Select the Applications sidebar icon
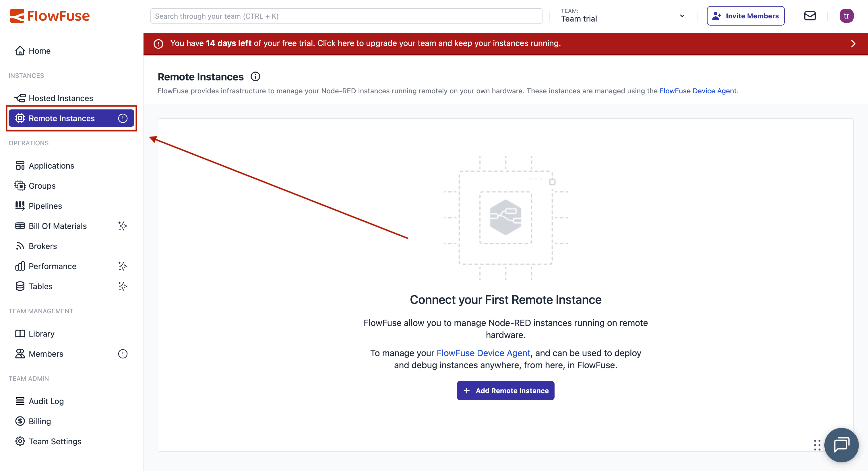Screen dimensions: 868x471 [20, 165]
